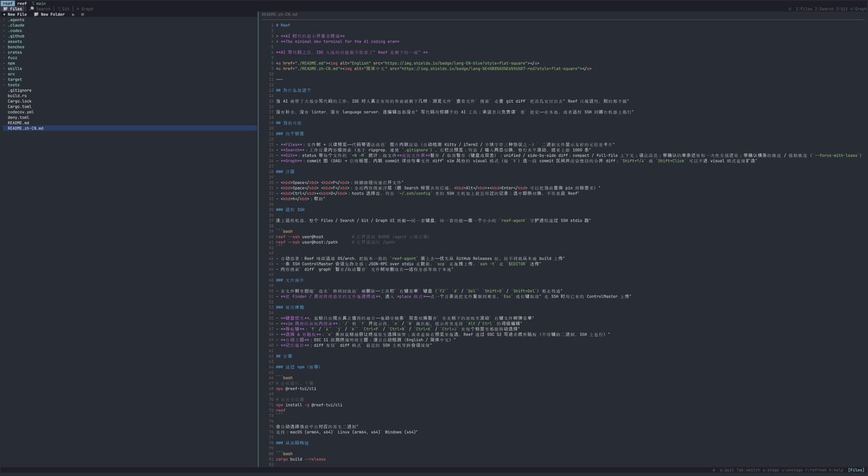Open the .gitignore file
This screenshot has width=868, height=476.
click(x=19, y=90)
